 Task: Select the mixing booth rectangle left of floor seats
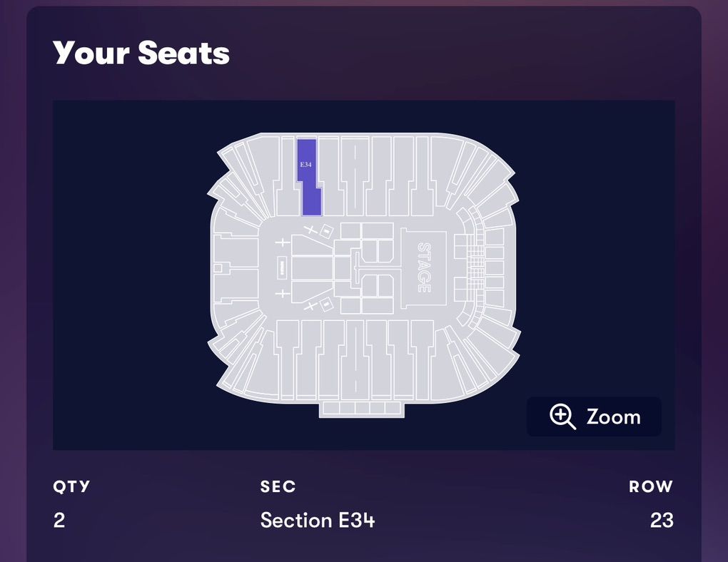[283, 267]
